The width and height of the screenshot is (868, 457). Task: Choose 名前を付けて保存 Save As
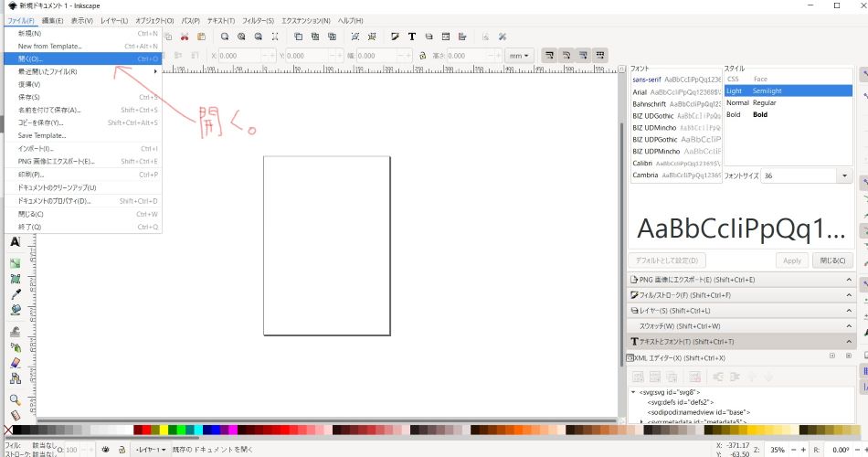[83, 110]
